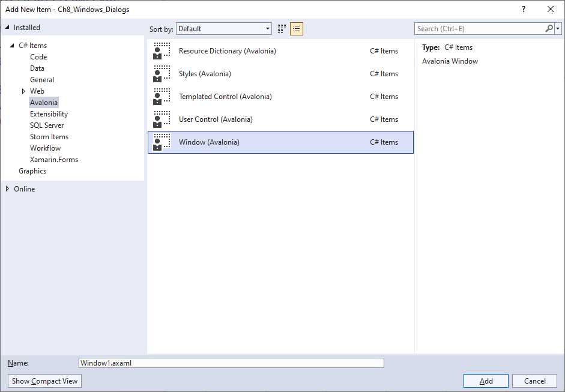Viewport: 565px width, 392px height.
Task: Click the Add button
Action: (x=486, y=381)
